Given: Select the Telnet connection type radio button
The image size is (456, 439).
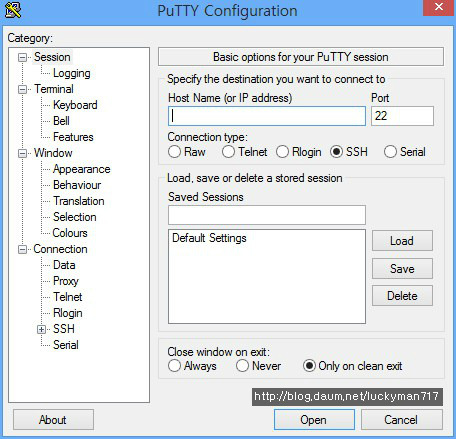Looking at the screenshot, I should pyautogui.click(x=228, y=152).
